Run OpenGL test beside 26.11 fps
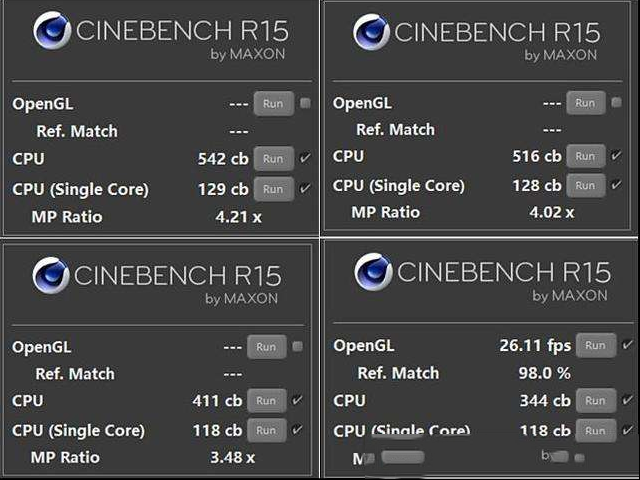Viewport: 640px width, 480px height. (596, 345)
